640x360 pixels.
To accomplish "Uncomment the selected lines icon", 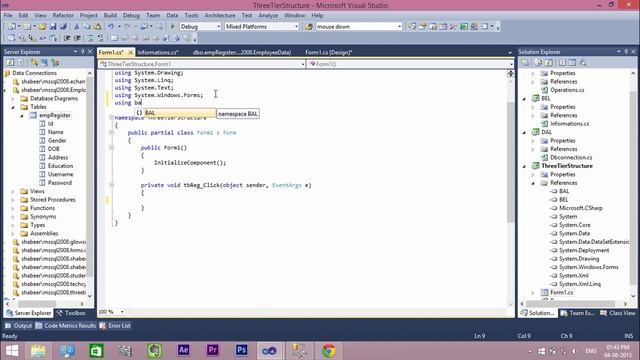I will coord(100,38).
